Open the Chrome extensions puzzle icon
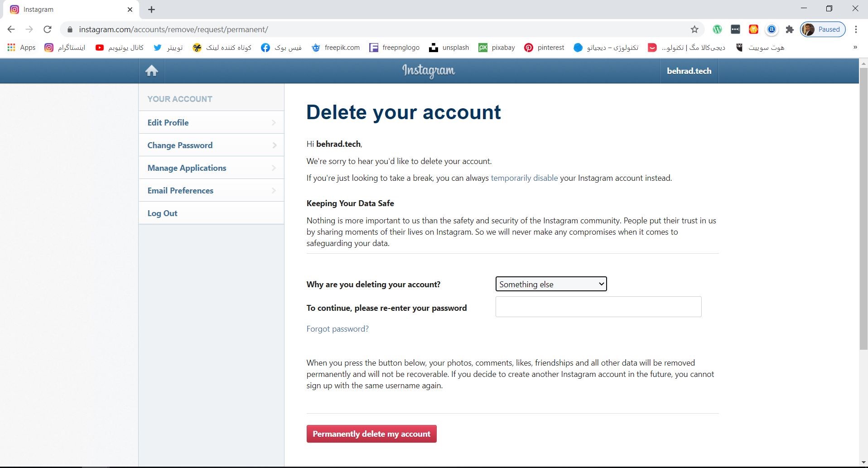 click(x=790, y=29)
